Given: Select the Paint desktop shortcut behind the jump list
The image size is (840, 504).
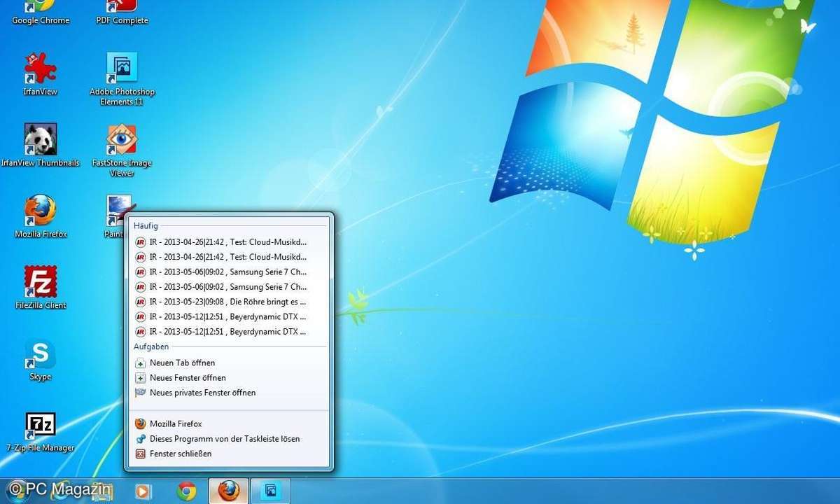Looking at the screenshot, I should [x=116, y=216].
